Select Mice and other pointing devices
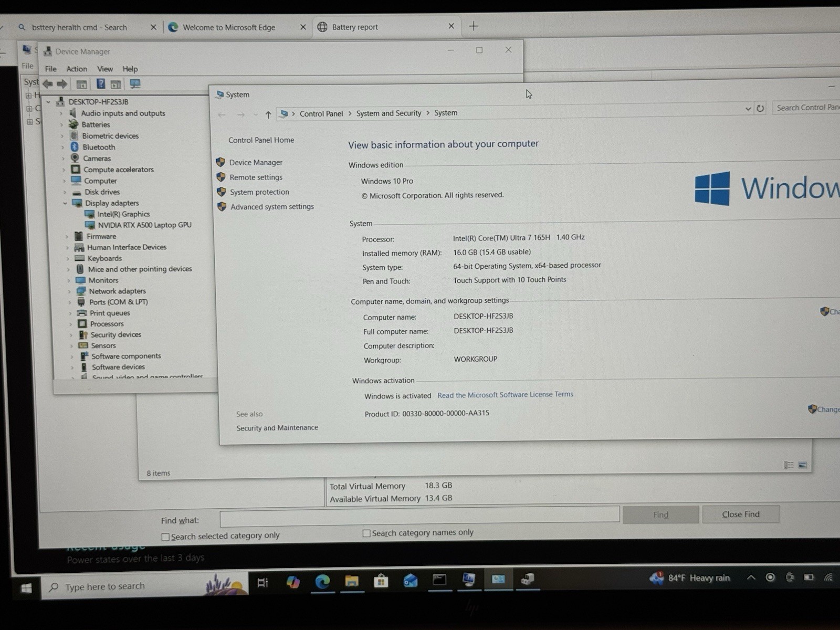Image resolution: width=840 pixels, height=630 pixels. 140,269
